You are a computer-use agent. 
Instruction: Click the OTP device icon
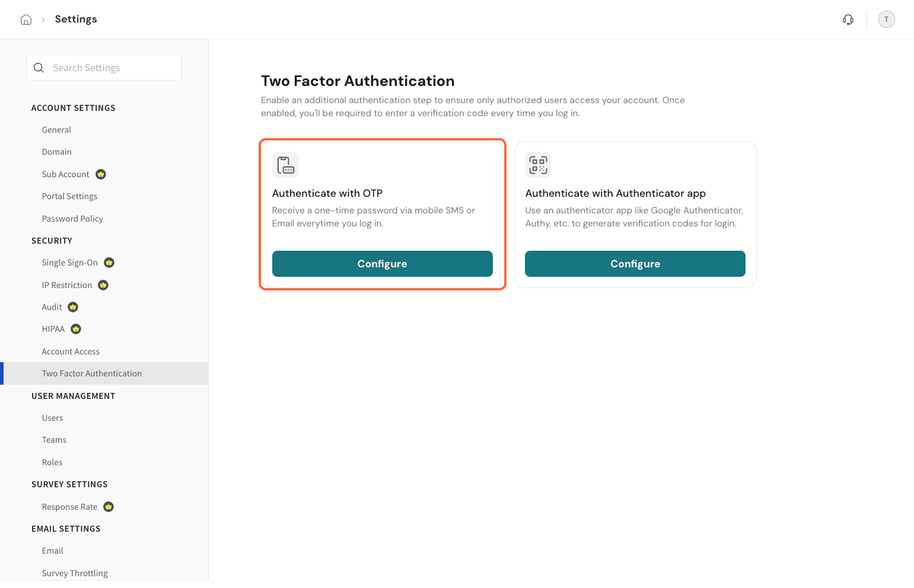coord(285,165)
